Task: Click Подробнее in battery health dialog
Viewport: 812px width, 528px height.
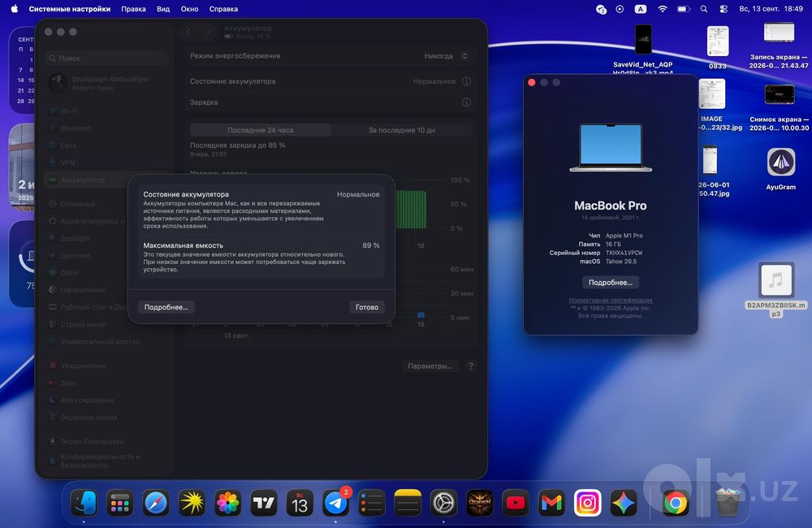Action: 166,307
